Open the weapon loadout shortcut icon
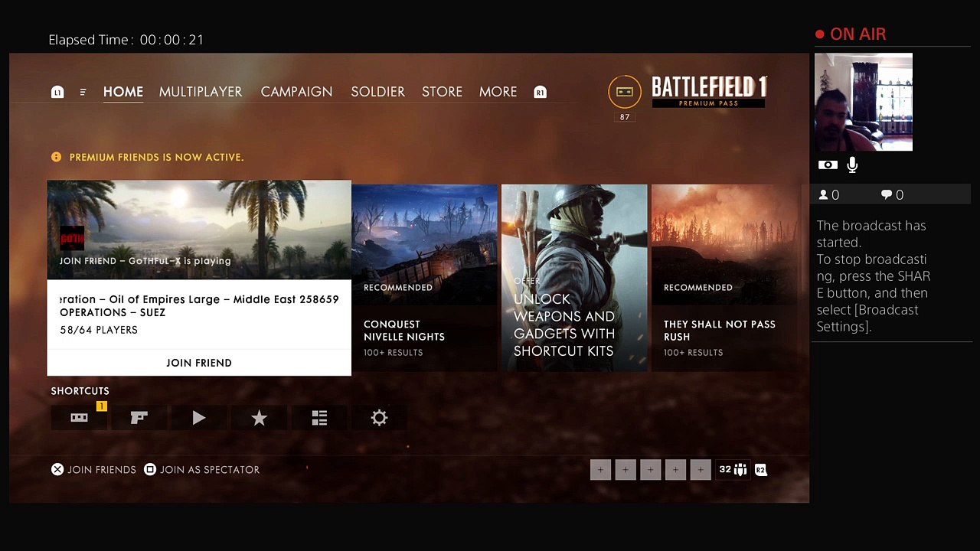Viewport: 980px width, 551px height. coord(139,418)
